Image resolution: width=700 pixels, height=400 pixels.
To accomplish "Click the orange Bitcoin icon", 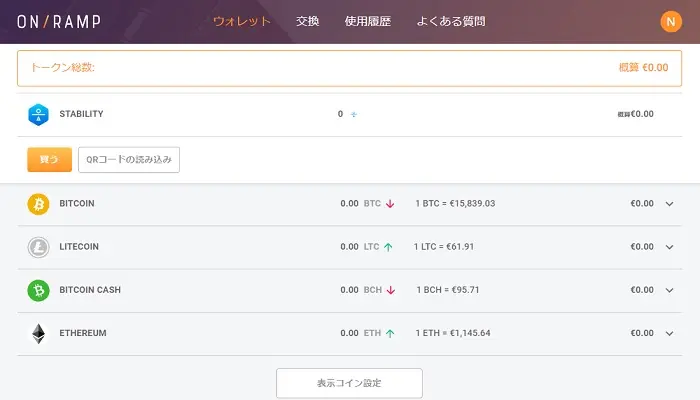I will click(38, 204).
